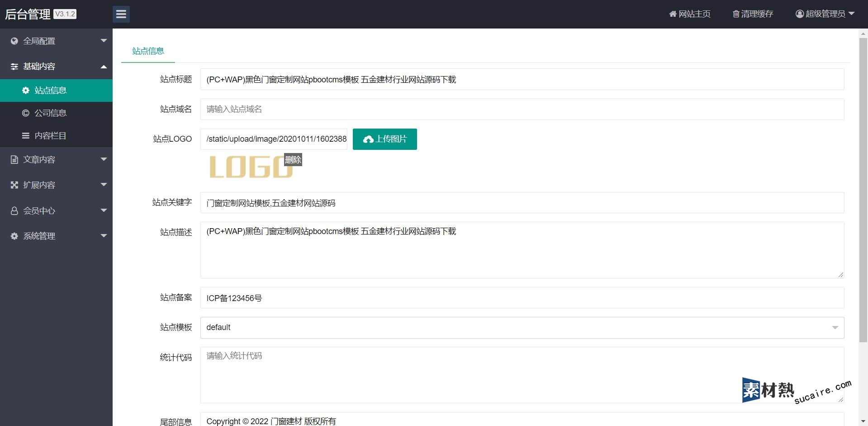Image resolution: width=868 pixels, height=426 pixels.
Task: Click the home icon next to 网站主页
Action: 673,14
